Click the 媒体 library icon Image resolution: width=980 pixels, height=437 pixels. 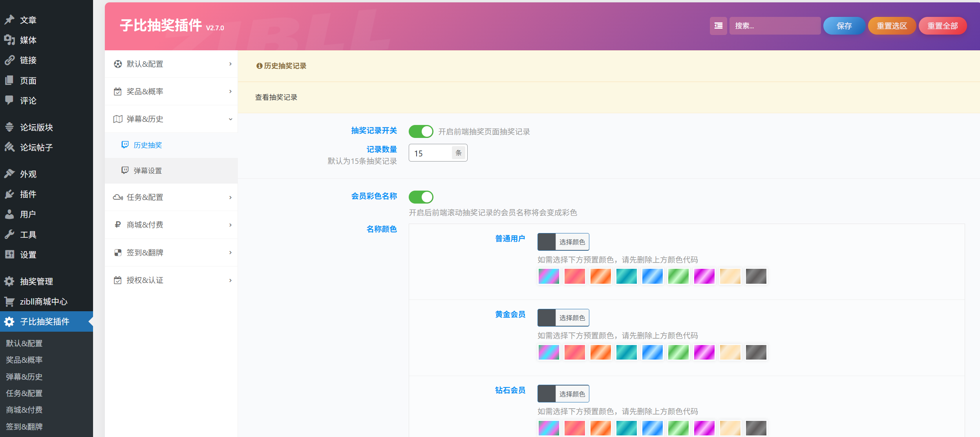click(x=9, y=40)
